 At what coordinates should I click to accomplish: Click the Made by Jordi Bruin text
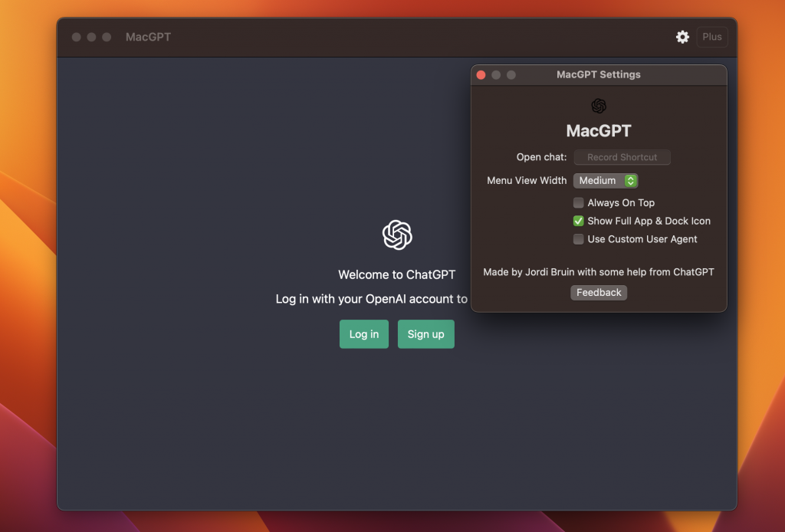[x=599, y=272]
